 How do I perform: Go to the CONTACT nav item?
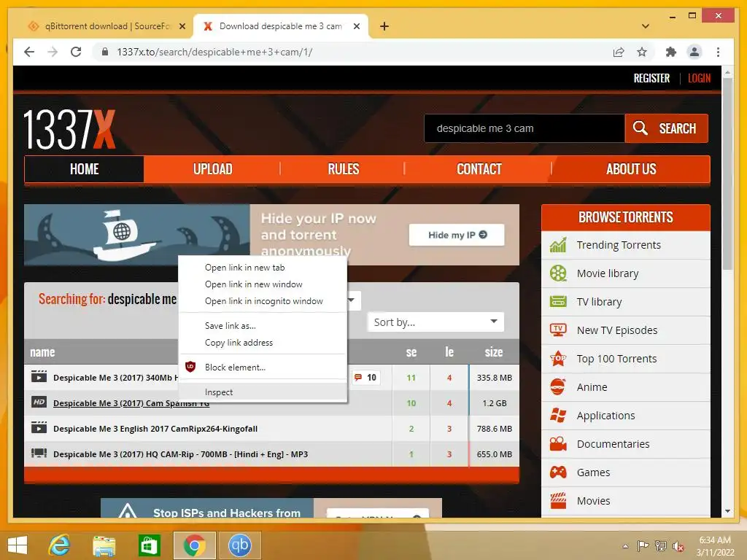479,169
